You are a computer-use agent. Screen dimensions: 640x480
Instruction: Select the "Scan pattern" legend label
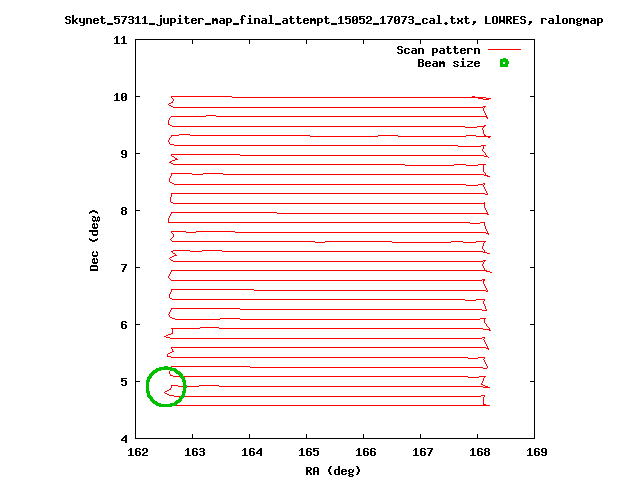click(438, 50)
